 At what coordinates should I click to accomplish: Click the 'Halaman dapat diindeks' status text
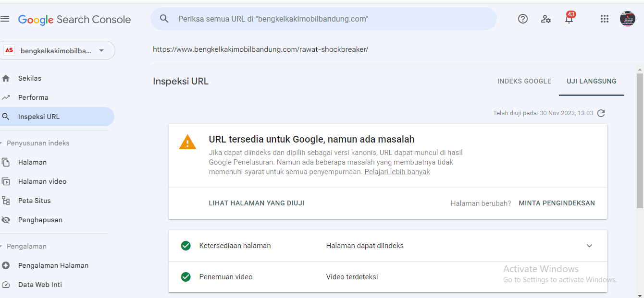(365, 246)
